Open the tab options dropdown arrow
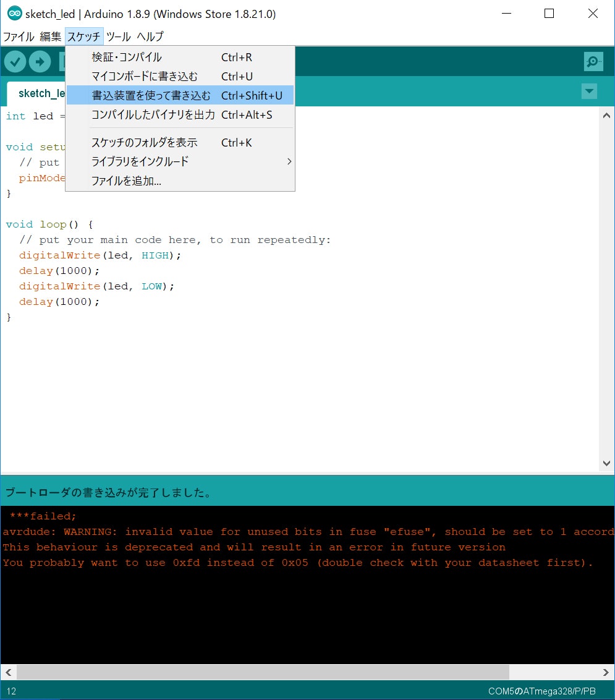This screenshot has width=615, height=700. 589,92
